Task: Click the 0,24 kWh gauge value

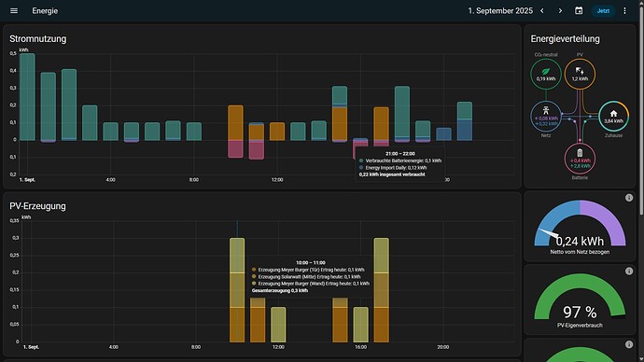Action: point(580,242)
